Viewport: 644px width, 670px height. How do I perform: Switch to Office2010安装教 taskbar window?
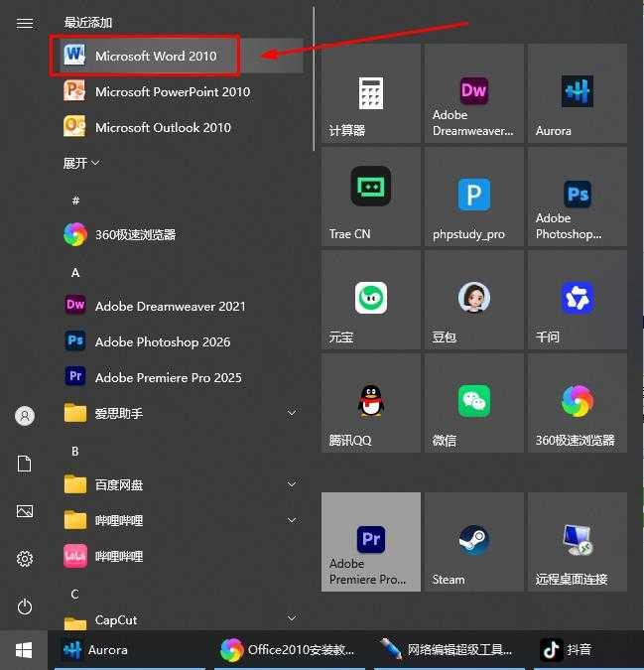click(290, 650)
